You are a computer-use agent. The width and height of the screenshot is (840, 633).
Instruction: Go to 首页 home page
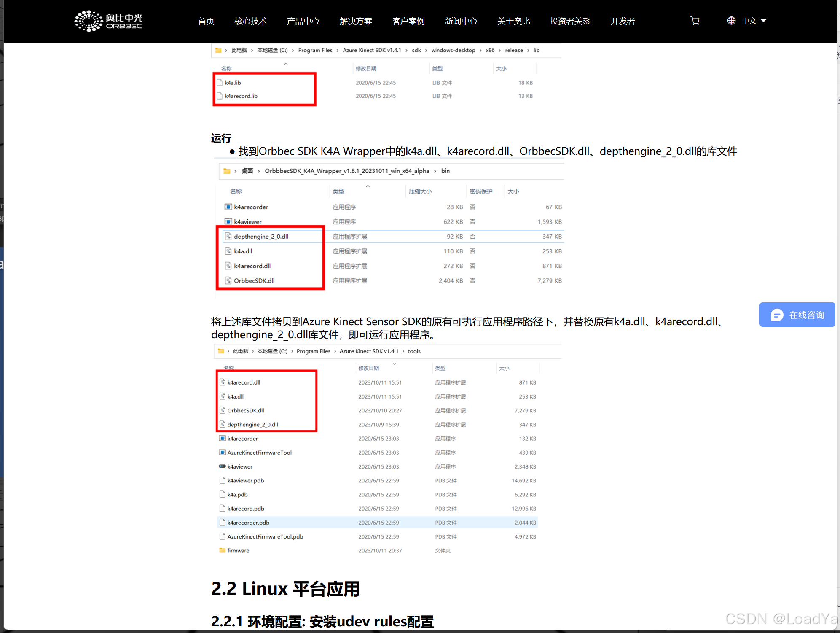pyautogui.click(x=206, y=21)
